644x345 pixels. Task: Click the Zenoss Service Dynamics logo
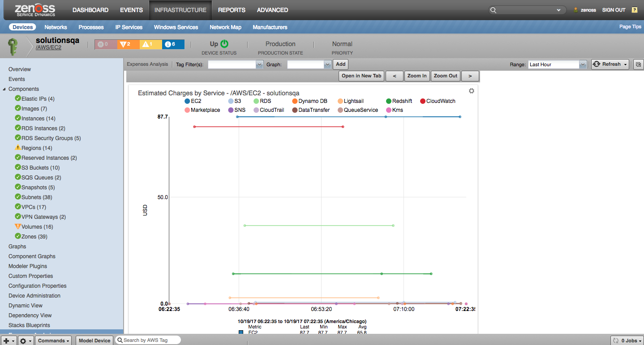point(35,10)
